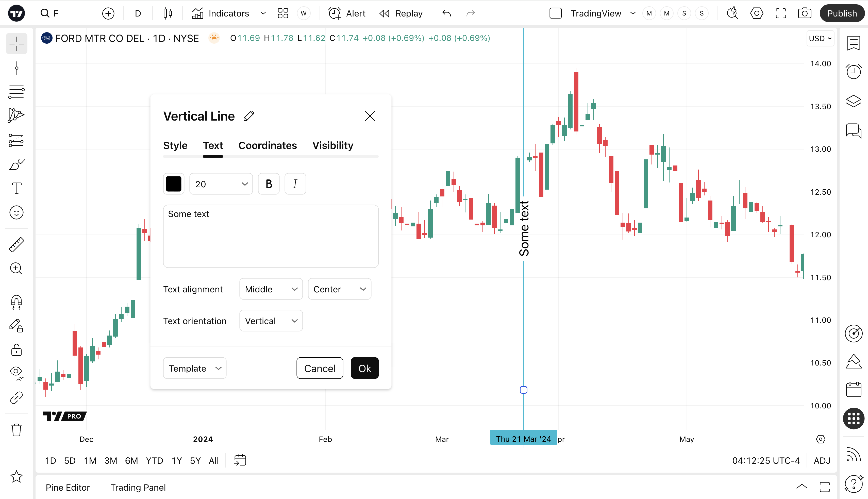This screenshot has height=499, width=868.
Task: Open the emoji icons tool
Action: click(16, 212)
